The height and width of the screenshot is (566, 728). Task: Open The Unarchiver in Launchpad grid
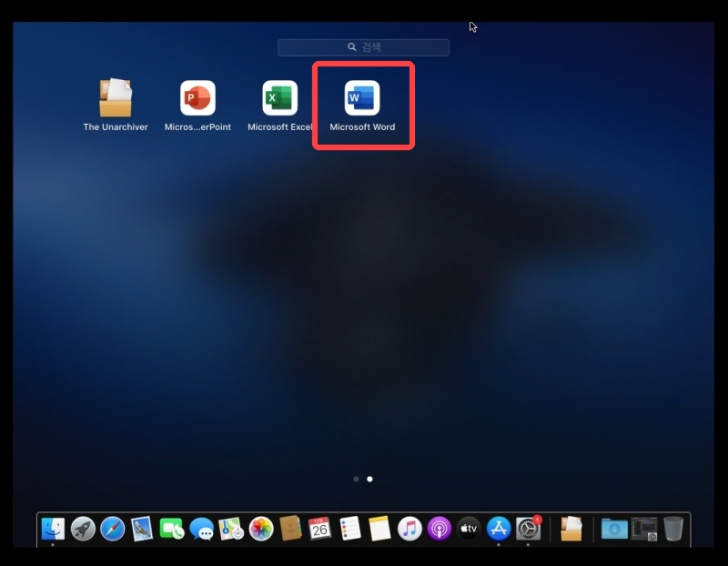tap(116, 98)
